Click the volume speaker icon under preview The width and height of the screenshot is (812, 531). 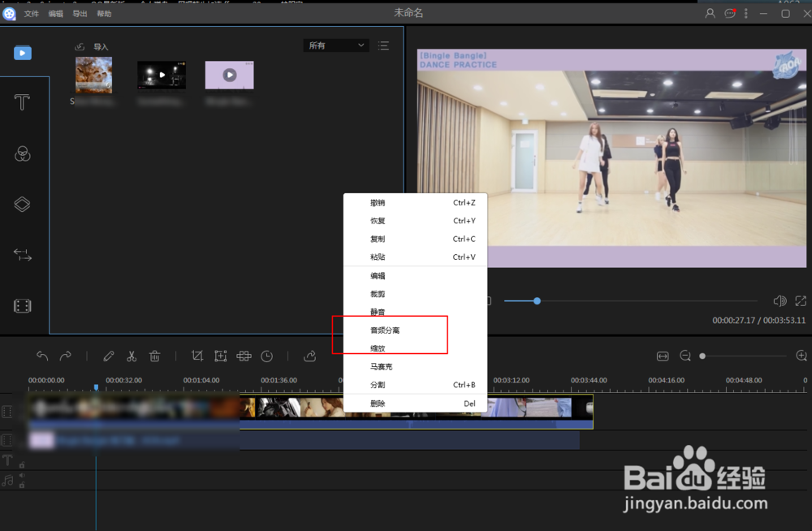(780, 301)
